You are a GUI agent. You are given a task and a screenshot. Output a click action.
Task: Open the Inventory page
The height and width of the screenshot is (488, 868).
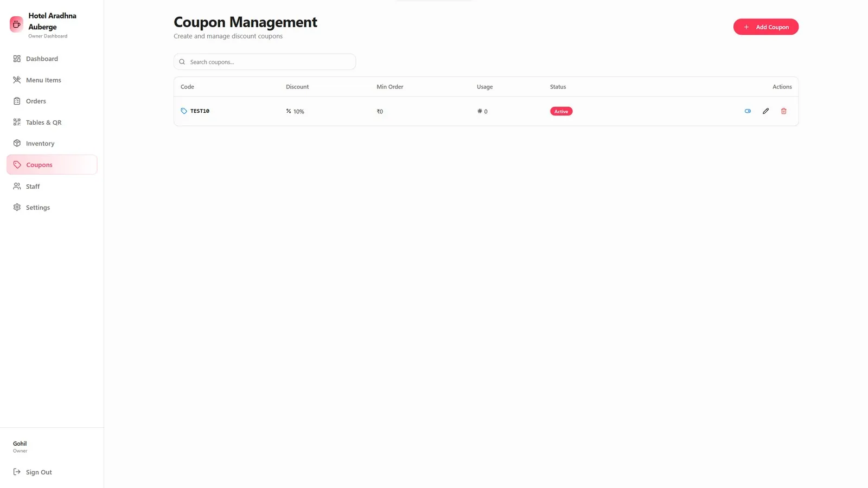(x=52, y=143)
